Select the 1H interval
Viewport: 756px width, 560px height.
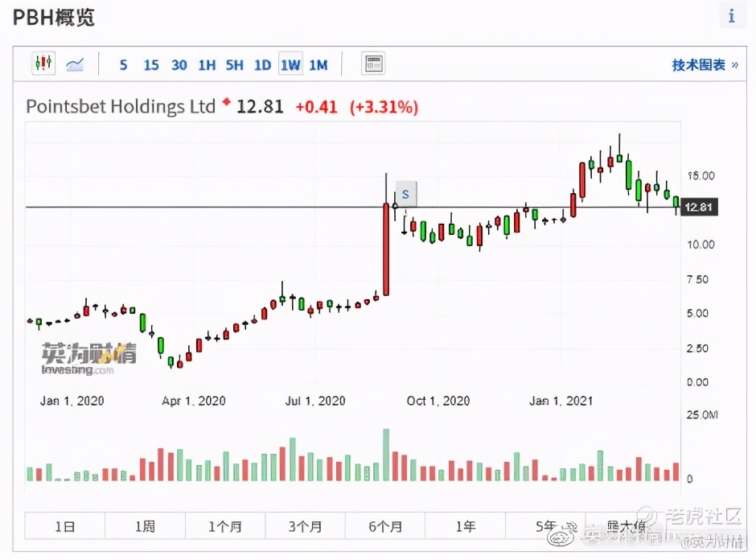pyautogui.click(x=207, y=65)
